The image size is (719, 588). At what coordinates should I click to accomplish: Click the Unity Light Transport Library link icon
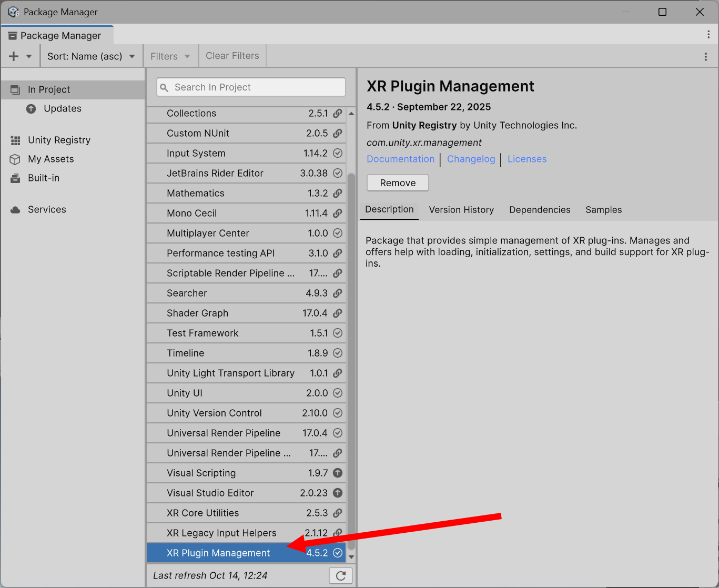tap(338, 373)
